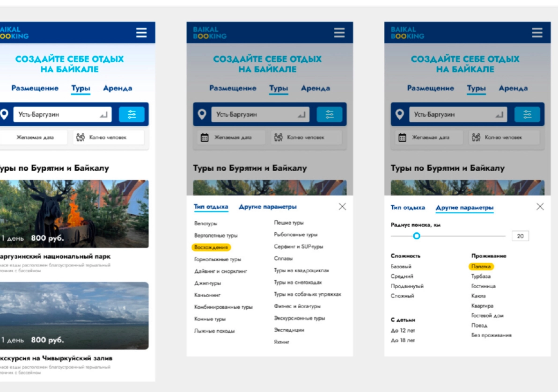This screenshot has height=392, width=558.
Task: Click people icon in right mockup
Action: pyautogui.click(x=476, y=138)
